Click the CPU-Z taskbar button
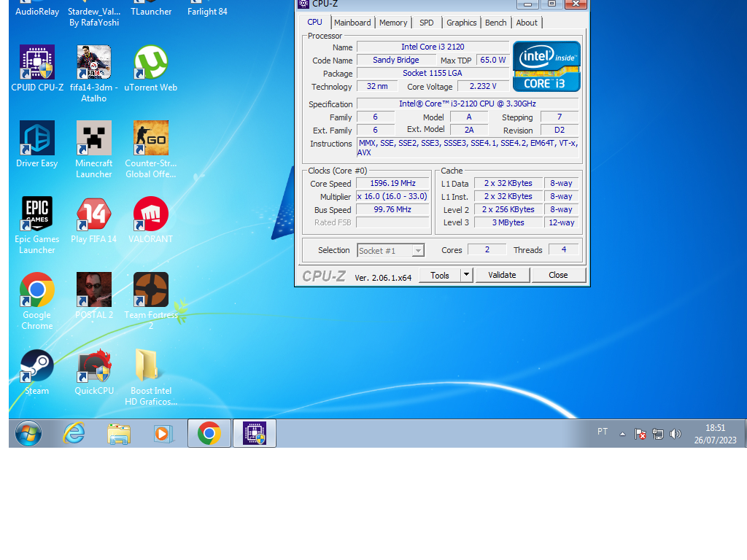747x560 pixels. point(255,433)
